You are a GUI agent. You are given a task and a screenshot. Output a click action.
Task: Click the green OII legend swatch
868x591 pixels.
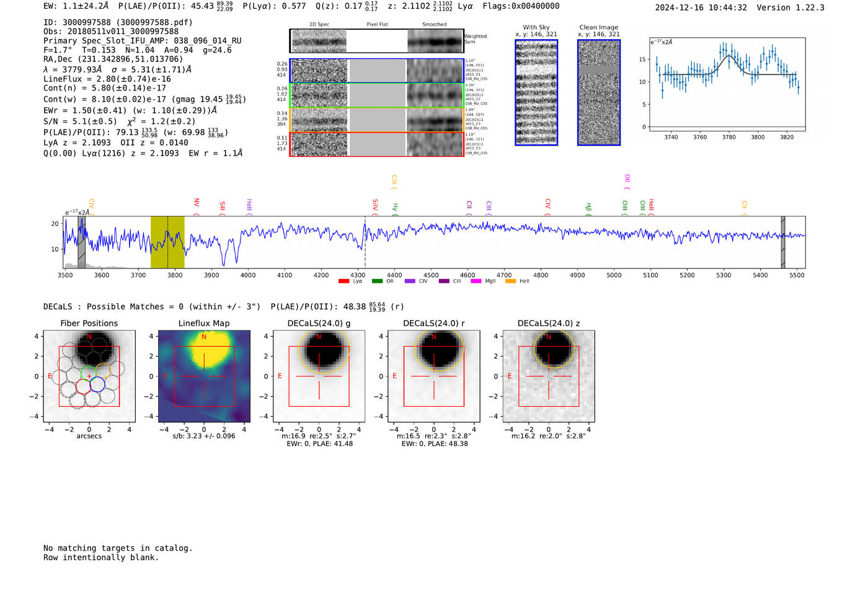pos(377,282)
